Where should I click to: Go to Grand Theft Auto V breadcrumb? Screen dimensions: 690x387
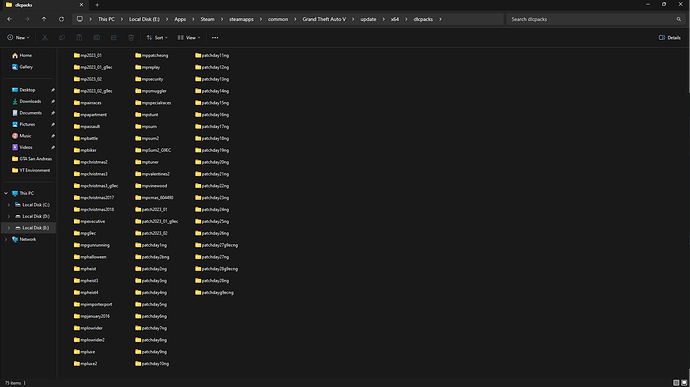(x=324, y=19)
